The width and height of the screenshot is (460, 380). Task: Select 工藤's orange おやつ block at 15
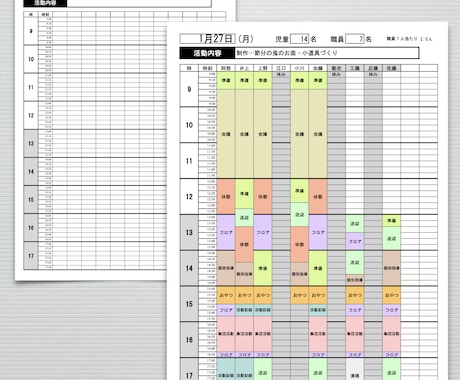tap(355, 295)
